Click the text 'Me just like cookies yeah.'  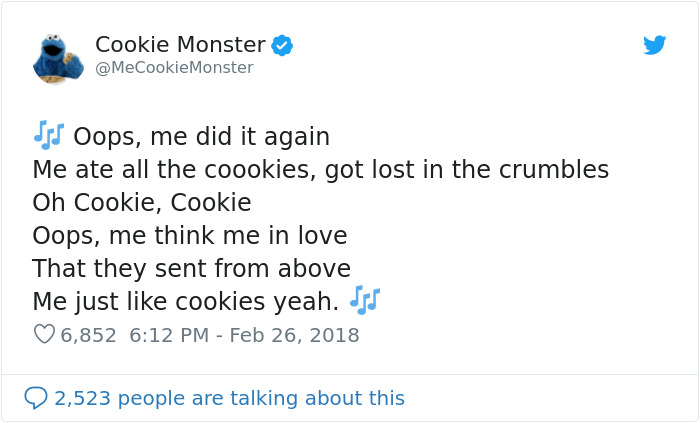[185, 301]
